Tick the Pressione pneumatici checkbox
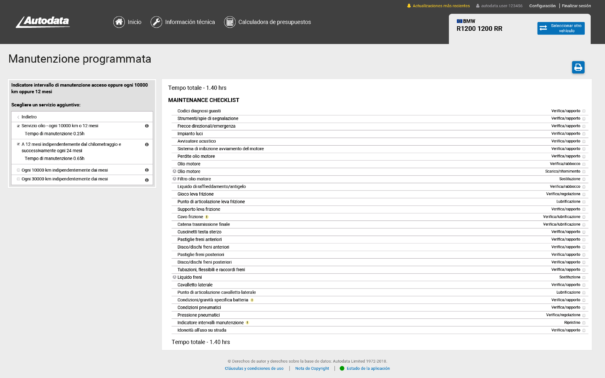Screen dimensions: 605x378 (x=584, y=315)
